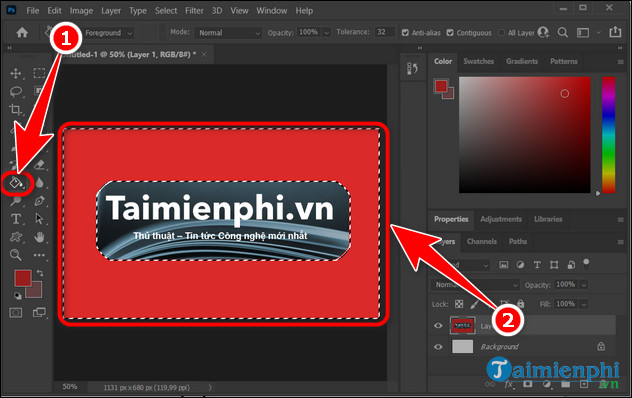Open the workspace layout switcher icon
The width and height of the screenshot is (632, 398).
pyautogui.click(x=583, y=33)
